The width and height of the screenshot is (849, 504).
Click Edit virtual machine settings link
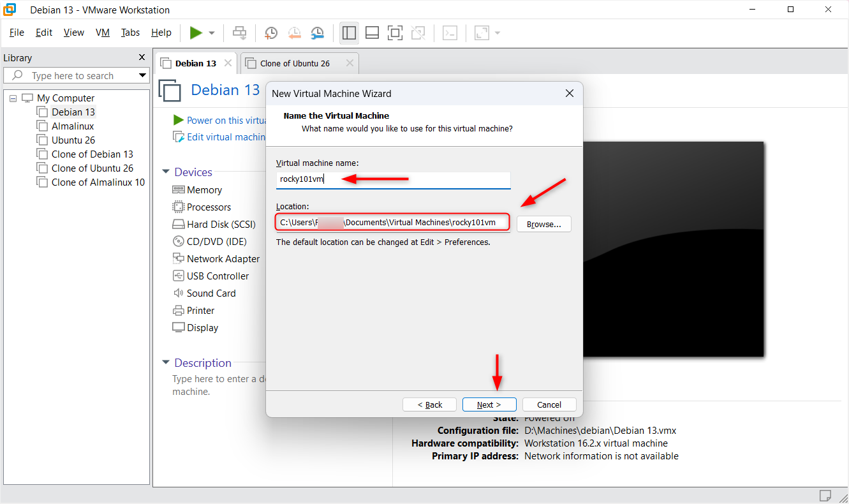[x=219, y=137]
